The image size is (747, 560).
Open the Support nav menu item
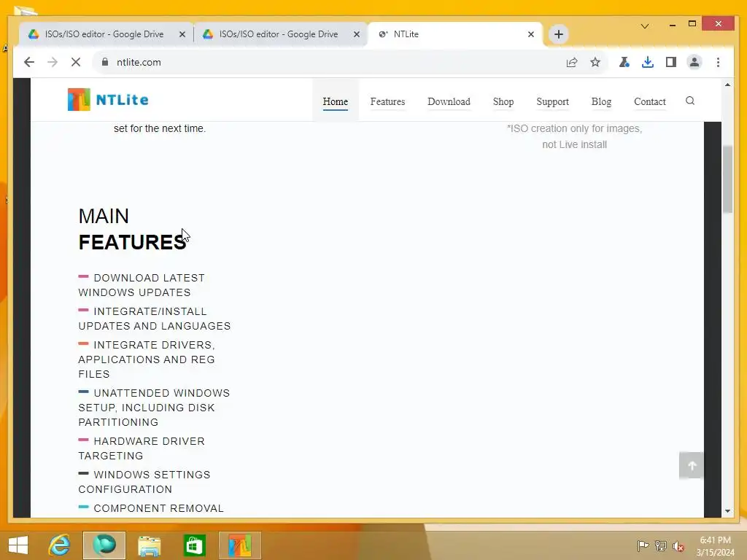tap(553, 101)
